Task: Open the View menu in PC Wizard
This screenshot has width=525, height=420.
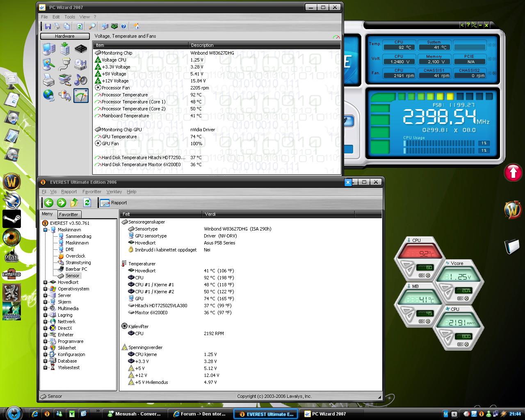Action: (x=84, y=17)
